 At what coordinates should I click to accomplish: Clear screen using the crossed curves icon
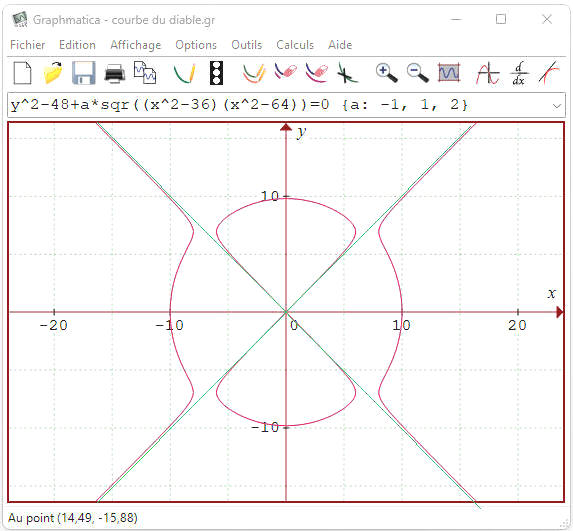coord(347,73)
